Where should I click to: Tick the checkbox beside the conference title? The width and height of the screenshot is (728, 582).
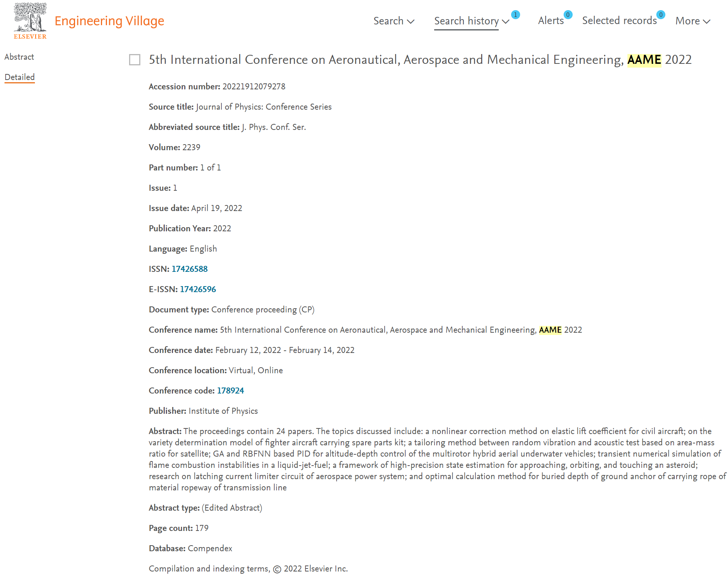135,60
